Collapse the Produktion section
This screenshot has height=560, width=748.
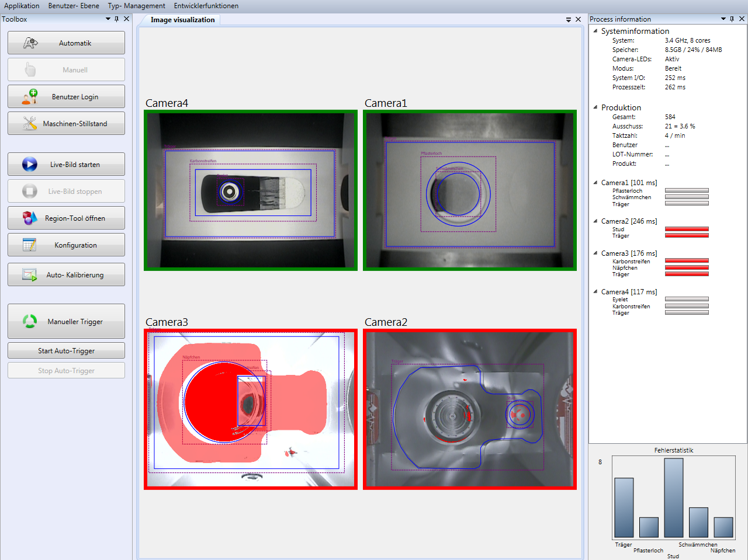pos(595,107)
